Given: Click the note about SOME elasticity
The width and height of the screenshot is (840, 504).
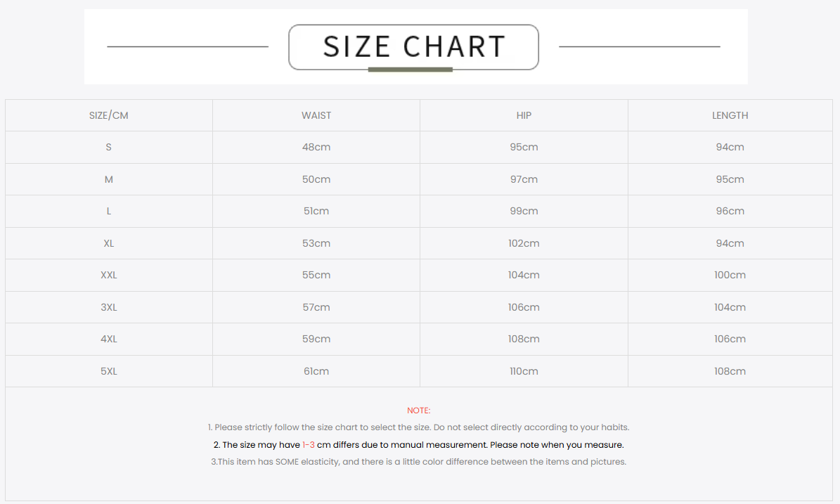Looking at the screenshot, I should 418,462.
